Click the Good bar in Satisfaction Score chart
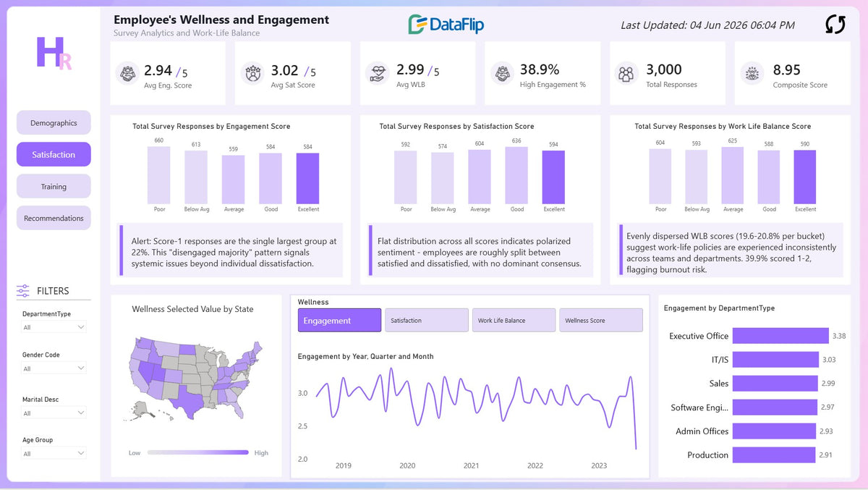The image size is (868, 490). [x=516, y=175]
